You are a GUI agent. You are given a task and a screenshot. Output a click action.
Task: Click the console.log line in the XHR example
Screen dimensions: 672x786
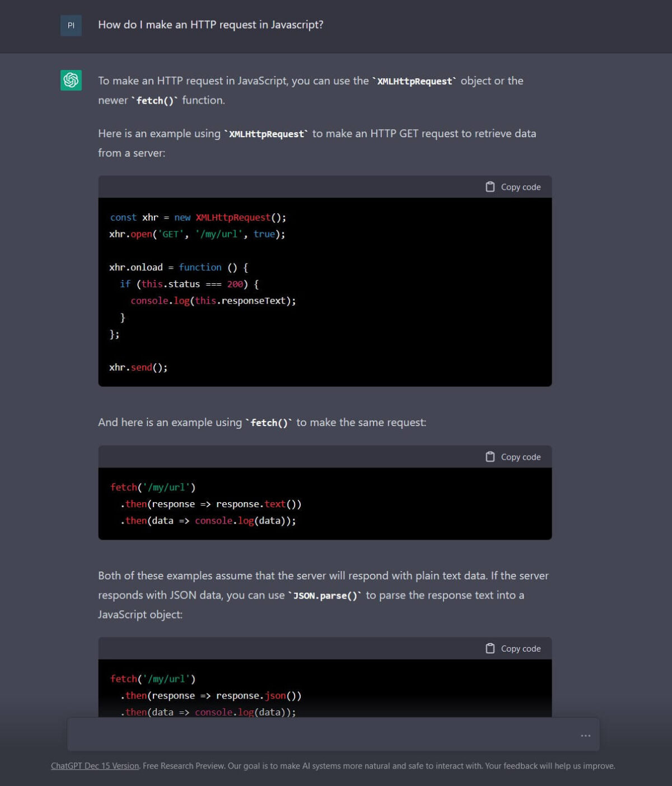[x=213, y=301]
